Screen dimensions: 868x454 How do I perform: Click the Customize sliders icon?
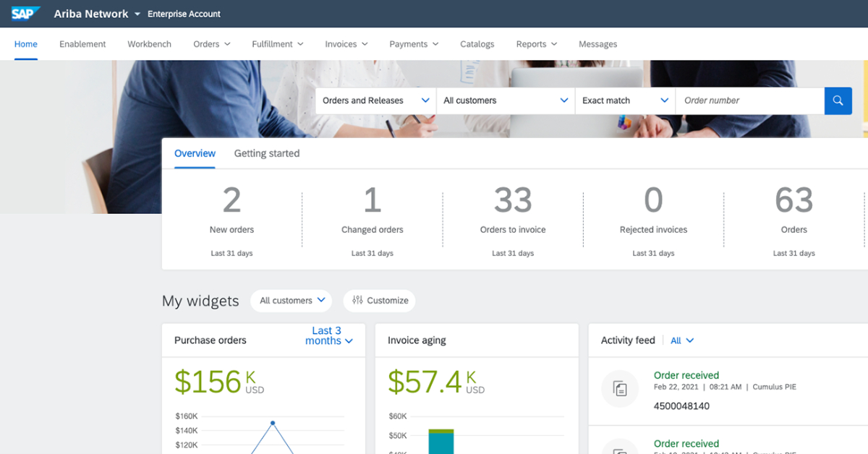click(x=357, y=300)
